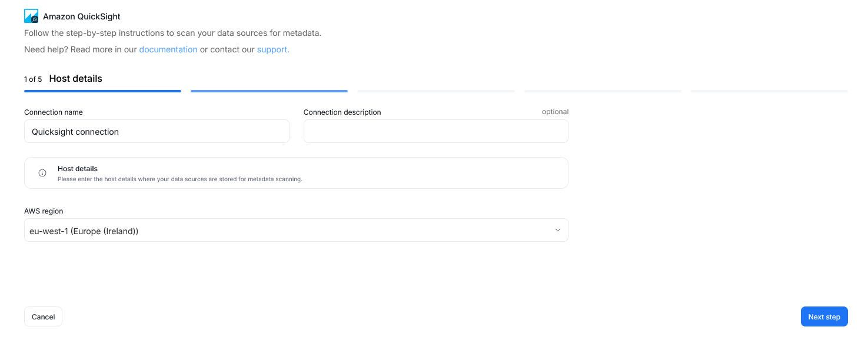Open the documentation link
The image size is (868, 350).
pos(168,49)
